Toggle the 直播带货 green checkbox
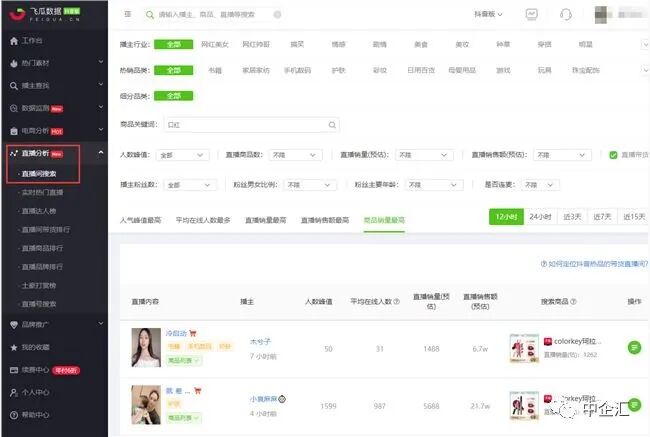 613,155
